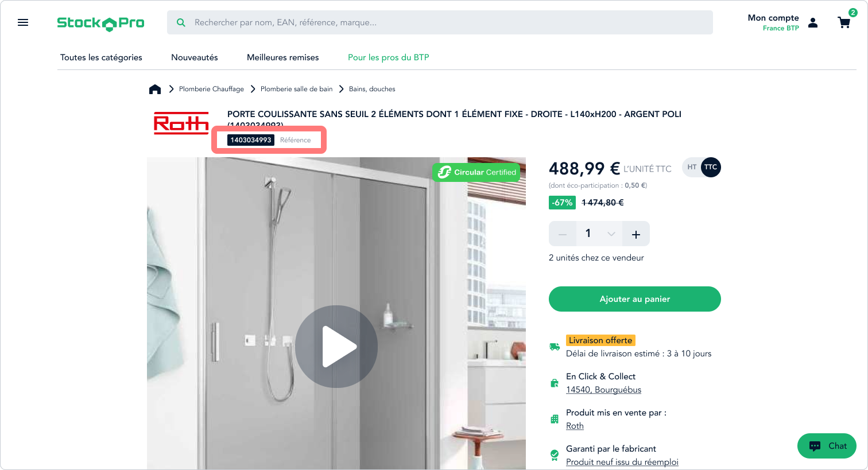
Task: Expand the quantity dropdown
Action: point(611,234)
